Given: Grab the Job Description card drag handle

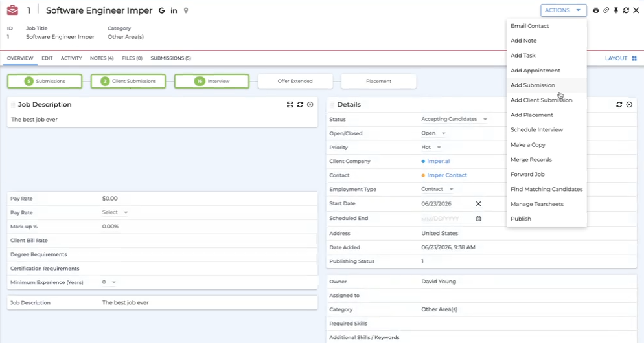Looking at the screenshot, I should (13, 105).
